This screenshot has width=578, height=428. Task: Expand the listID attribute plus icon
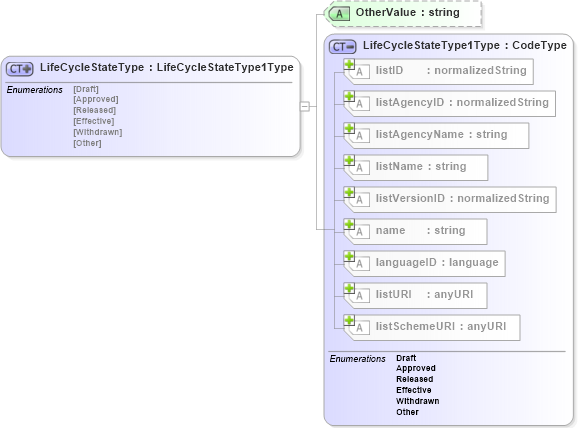[349, 65]
